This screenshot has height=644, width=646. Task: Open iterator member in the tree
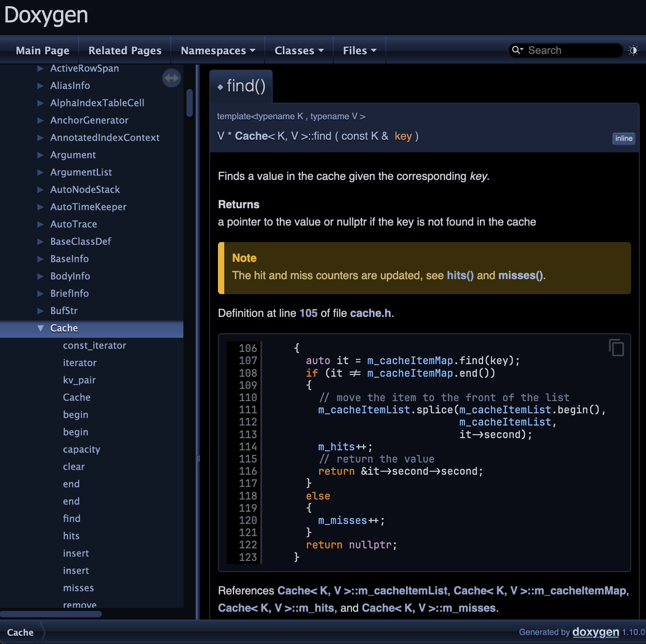click(80, 363)
